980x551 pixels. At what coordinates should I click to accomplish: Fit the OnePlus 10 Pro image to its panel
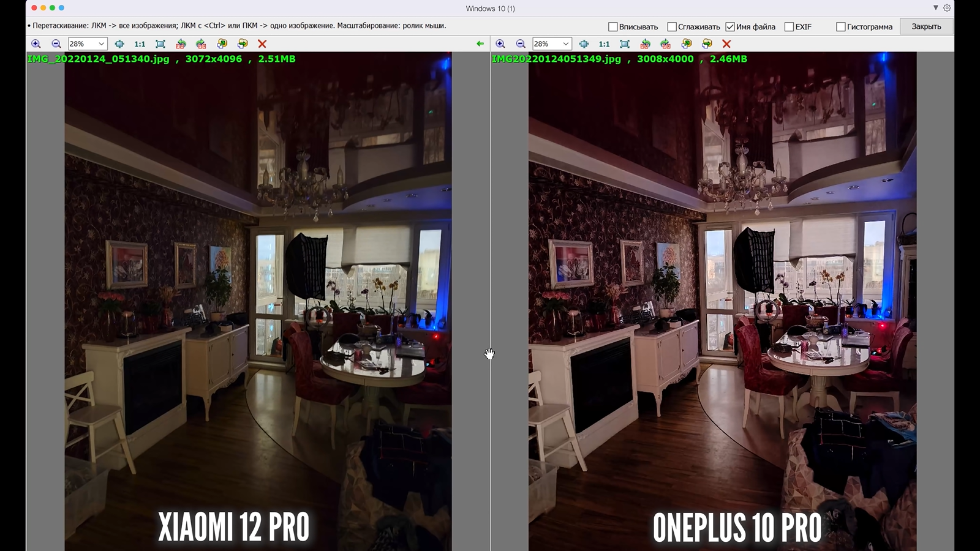tap(625, 44)
